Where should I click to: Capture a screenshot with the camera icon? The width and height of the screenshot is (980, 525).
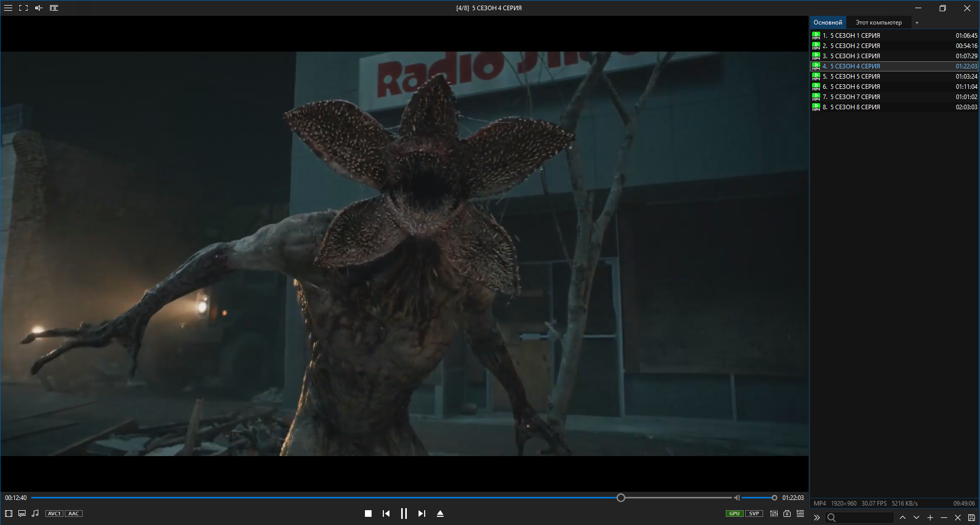tap(787, 513)
